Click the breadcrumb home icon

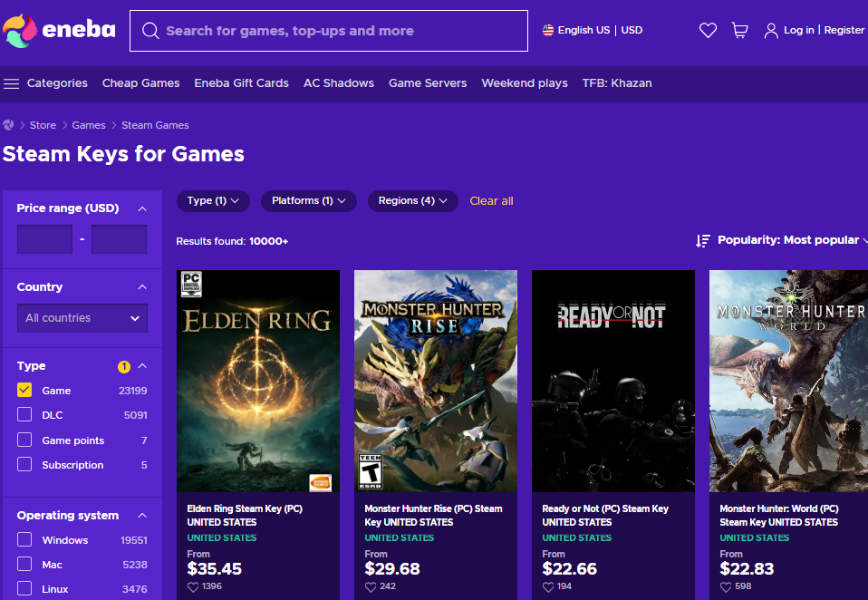coord(9,125)
